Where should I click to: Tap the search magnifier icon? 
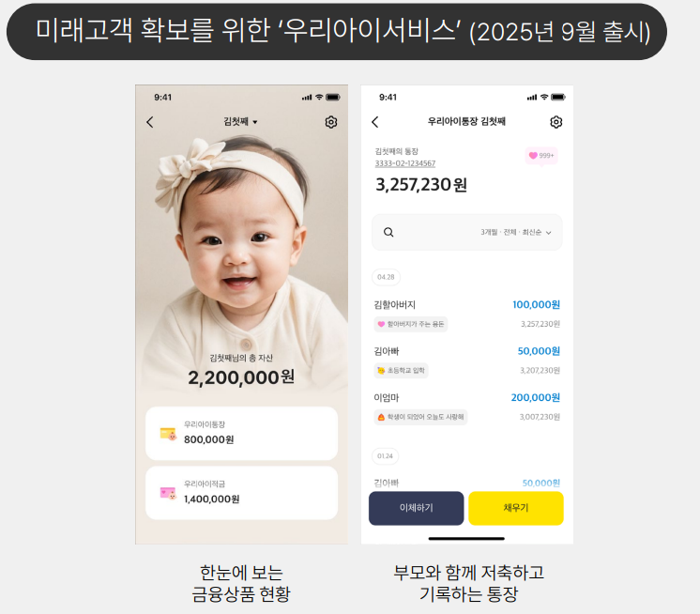pos(388,232)
